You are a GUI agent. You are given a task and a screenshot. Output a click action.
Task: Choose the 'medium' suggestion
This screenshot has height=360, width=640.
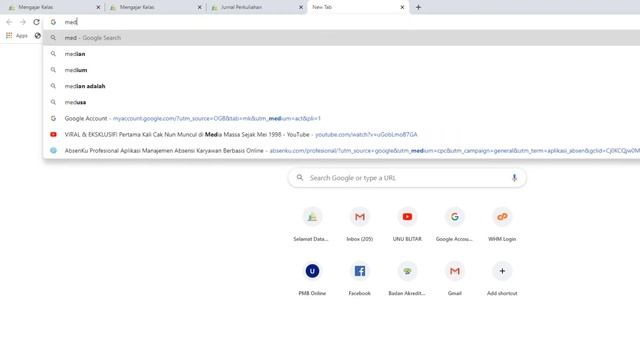point(341,70)
